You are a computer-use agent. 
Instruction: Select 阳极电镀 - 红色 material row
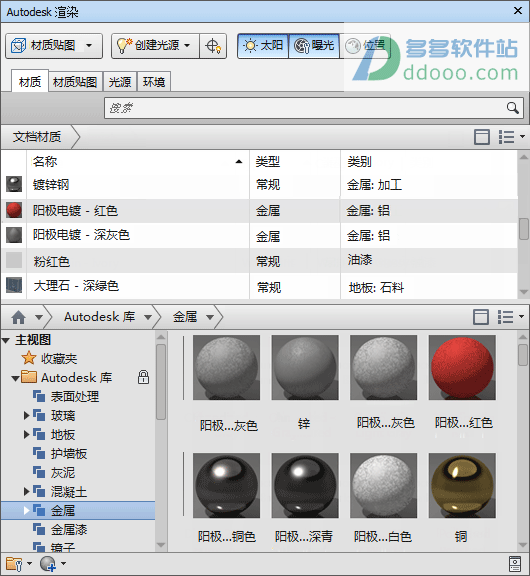(259, 210)
